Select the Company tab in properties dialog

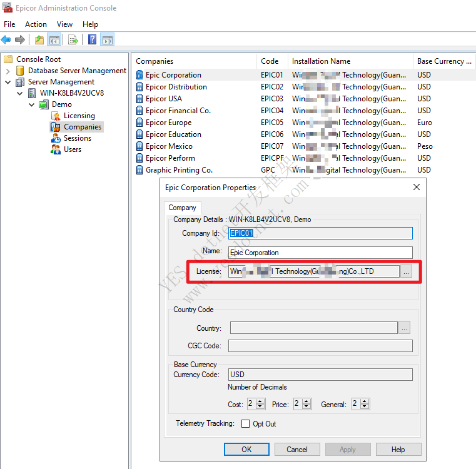(182, 208)
